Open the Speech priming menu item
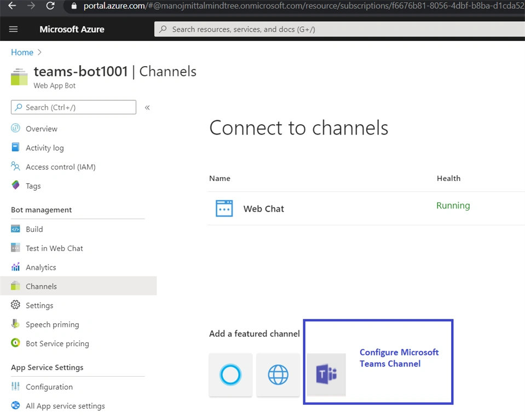The width and height of the screenshot is (525, 420). pyautogui.click(x=53, y=324)
